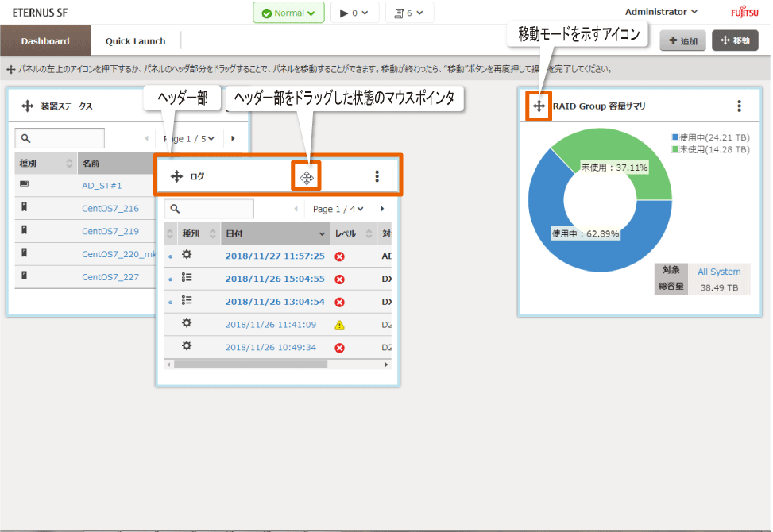Click the log table horizontal scrollbar
Screen dimensions: 773x532
tap(250, 364)
